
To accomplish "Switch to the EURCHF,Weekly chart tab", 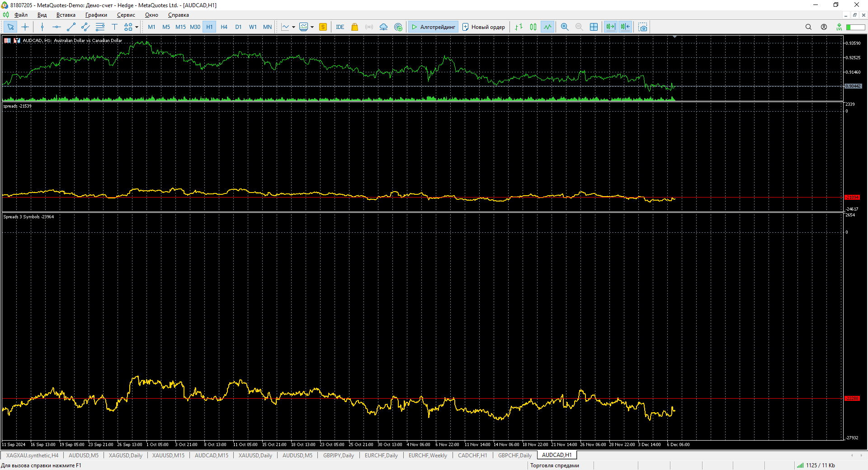I will pyautogui.click(x=428, y=455).
